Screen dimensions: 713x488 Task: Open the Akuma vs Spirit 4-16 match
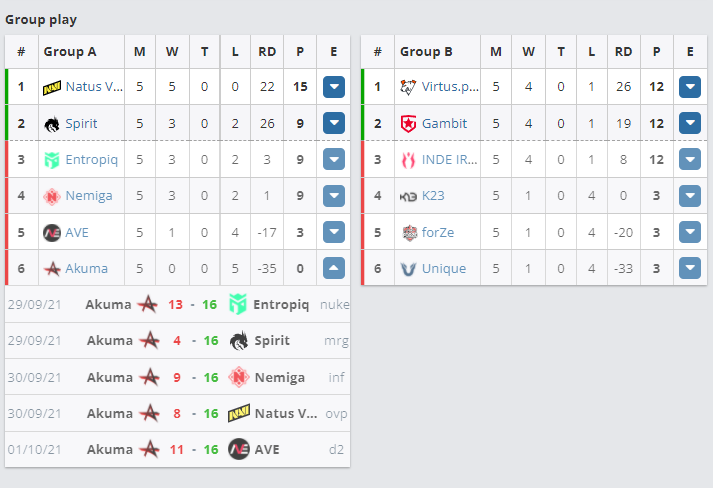(177, 341)
